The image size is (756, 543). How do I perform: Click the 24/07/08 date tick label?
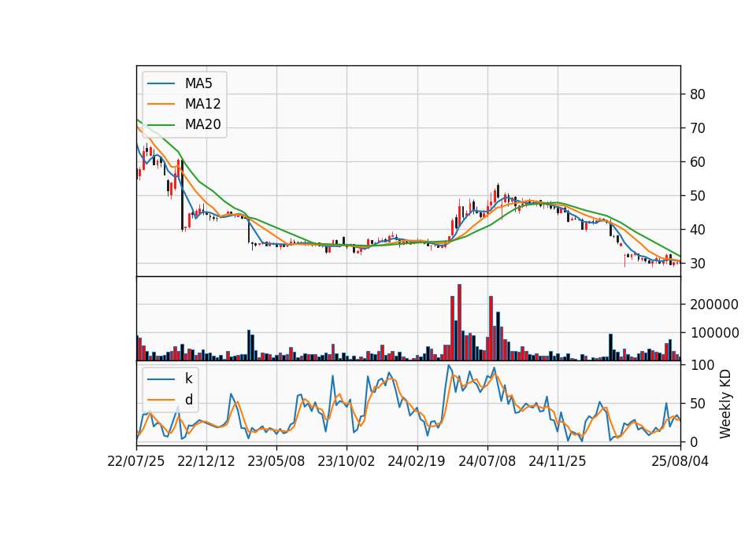coord(487,461)
